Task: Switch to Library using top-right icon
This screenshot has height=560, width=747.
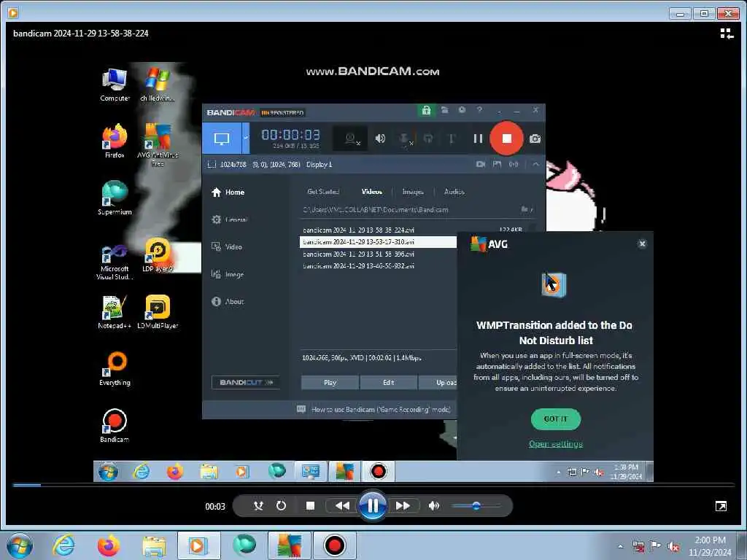Action: coord(727,34)
